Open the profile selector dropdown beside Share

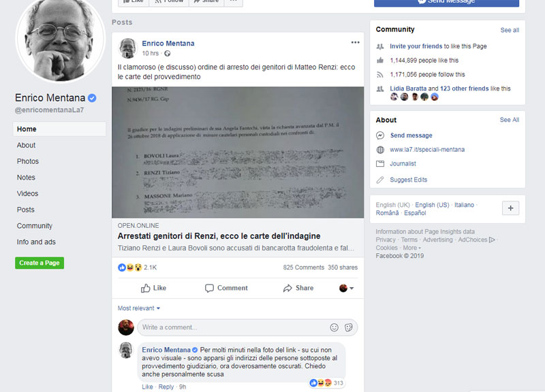[346, 288]
